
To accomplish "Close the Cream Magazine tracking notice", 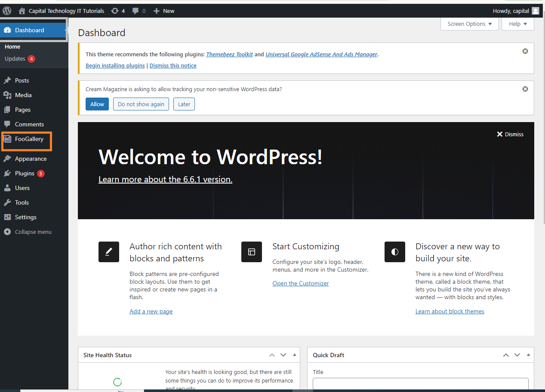I will point(525,89).
